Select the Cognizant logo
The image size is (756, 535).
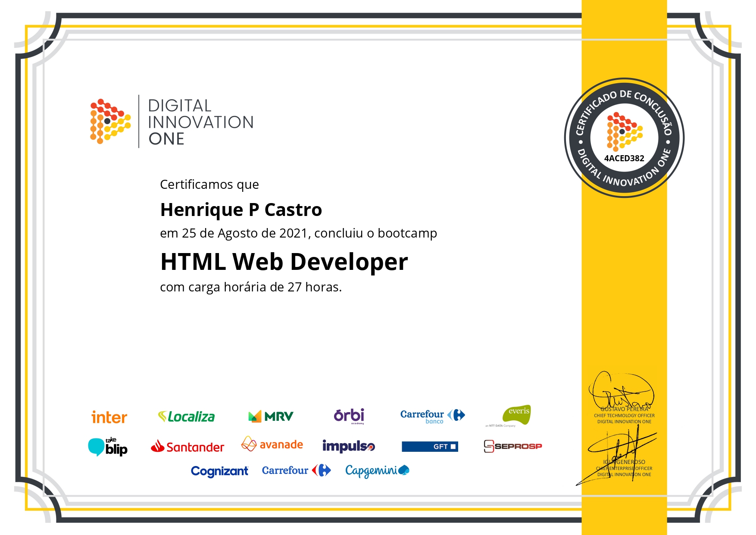[x=219, y=471]
